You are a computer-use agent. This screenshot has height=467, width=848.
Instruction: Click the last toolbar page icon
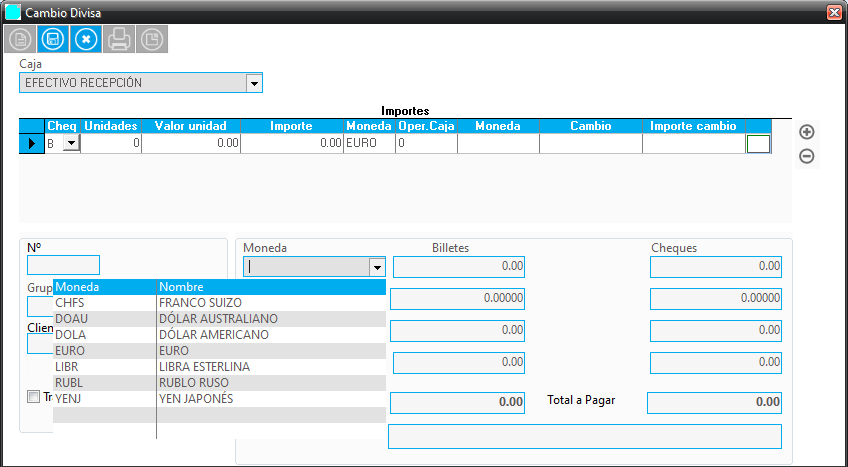coord(152,39)
